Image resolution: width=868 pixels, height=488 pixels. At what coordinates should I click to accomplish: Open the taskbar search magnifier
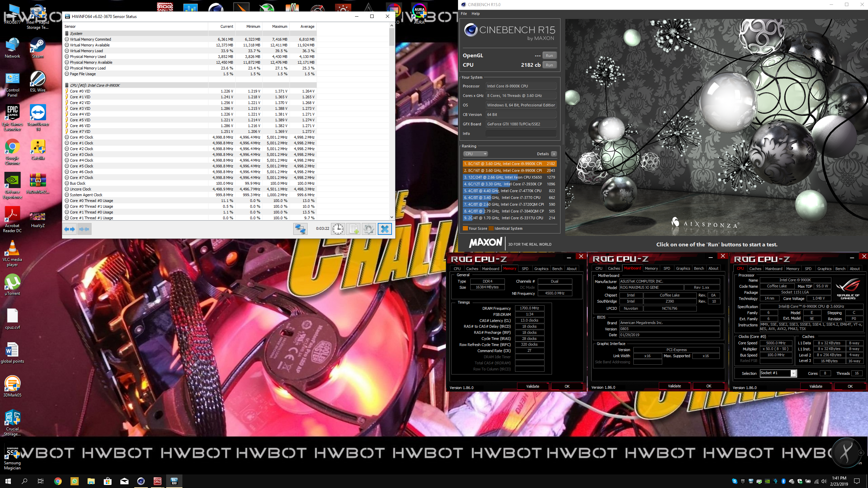(24, 481)
